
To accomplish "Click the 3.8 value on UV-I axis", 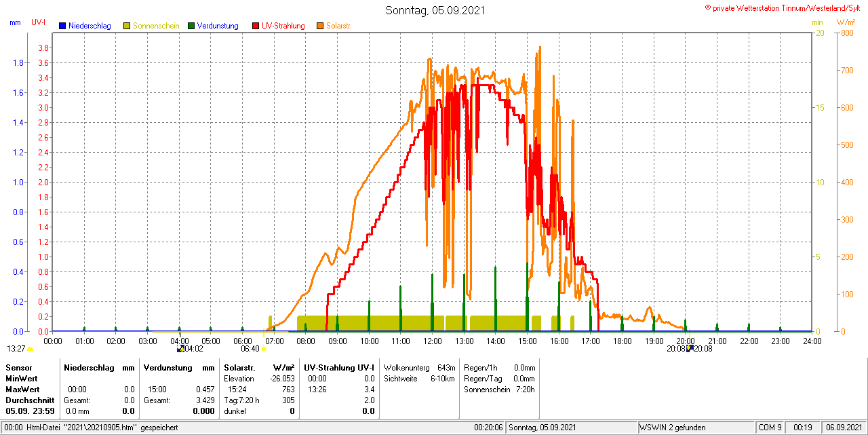I will coord(43,48).
